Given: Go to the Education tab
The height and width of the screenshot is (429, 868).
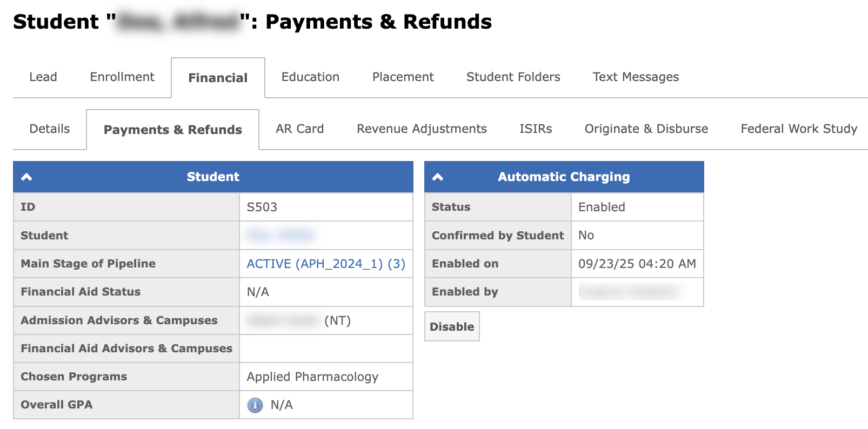Looking at the screenshot, I should pos(310,77).
